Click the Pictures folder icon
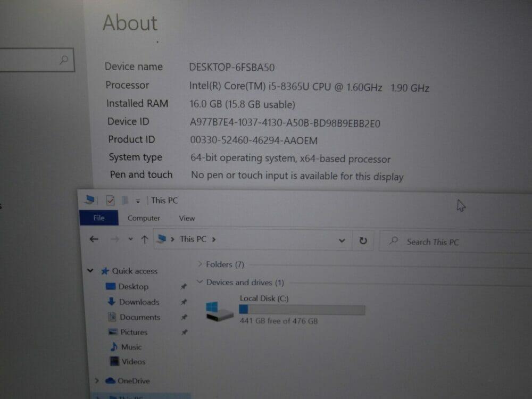 pyautogui.click(x=113, y=332)
